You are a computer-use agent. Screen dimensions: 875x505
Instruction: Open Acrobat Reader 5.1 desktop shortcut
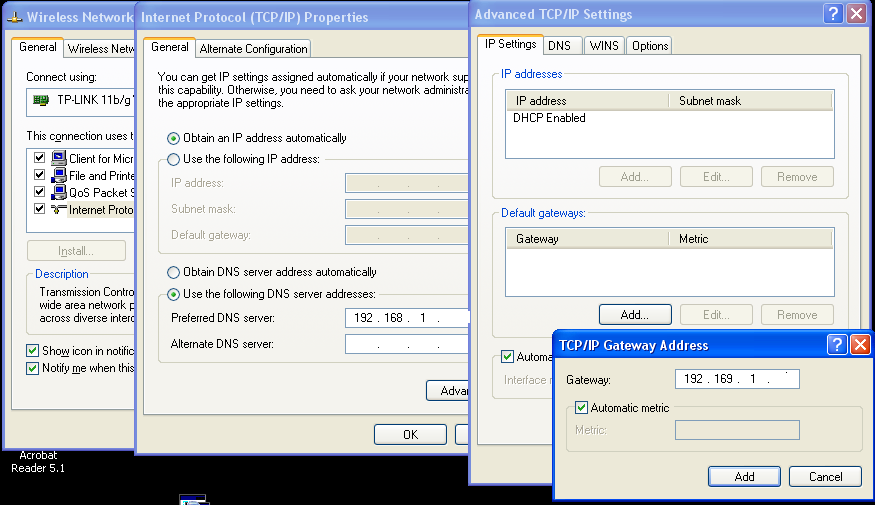(x=38, y=461)
